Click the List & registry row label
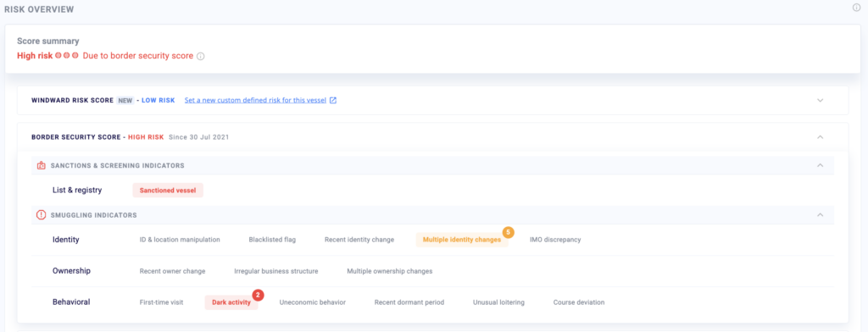Viewport: 868px width, 332px height. (x=77, y=191)
